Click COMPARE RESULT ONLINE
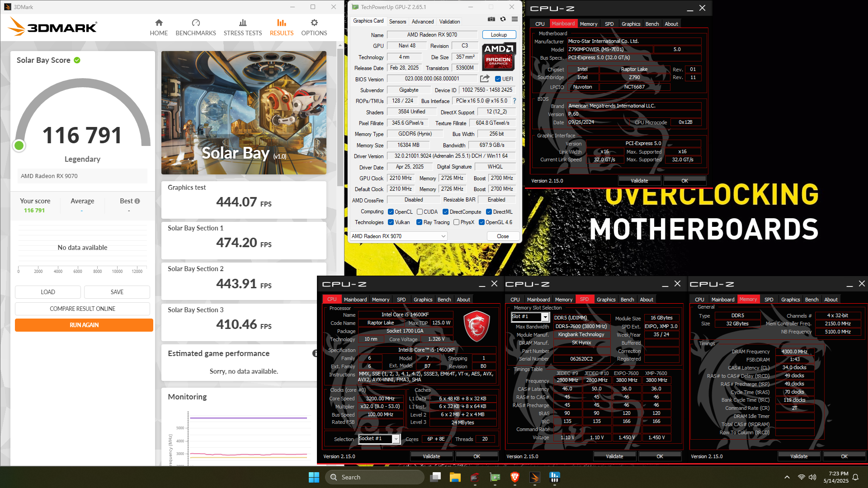 click(x=82, y=309)
